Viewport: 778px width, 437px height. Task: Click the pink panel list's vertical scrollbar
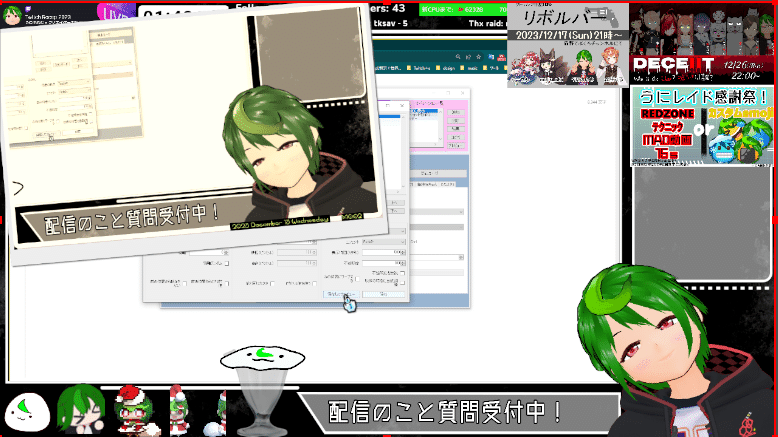point(440,126)
